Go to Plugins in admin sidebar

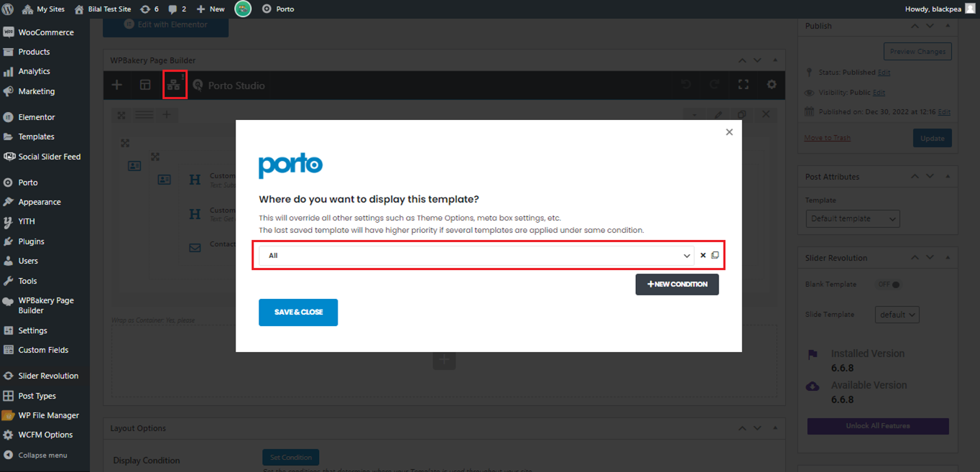[31, 241]
